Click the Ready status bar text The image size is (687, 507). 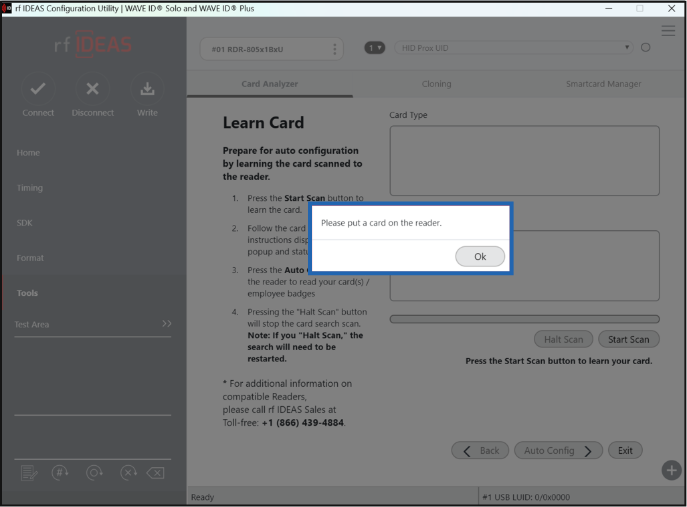pyautogui.click(x=202, y=497)
